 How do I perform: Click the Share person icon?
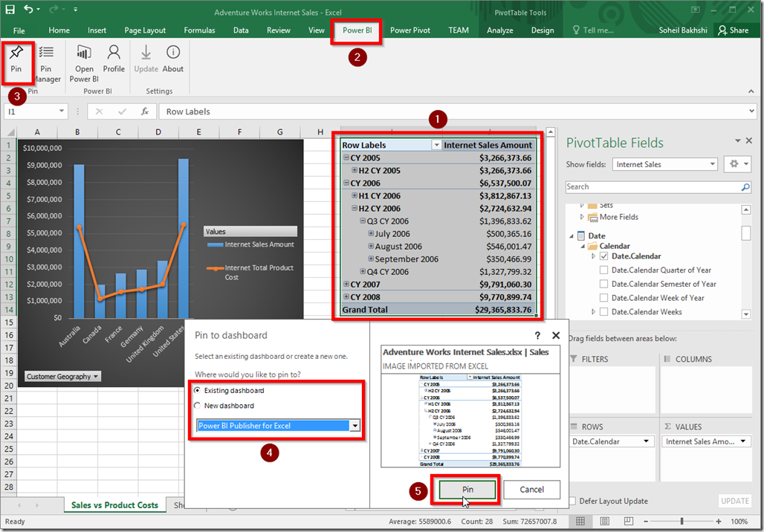coord(722,30)
